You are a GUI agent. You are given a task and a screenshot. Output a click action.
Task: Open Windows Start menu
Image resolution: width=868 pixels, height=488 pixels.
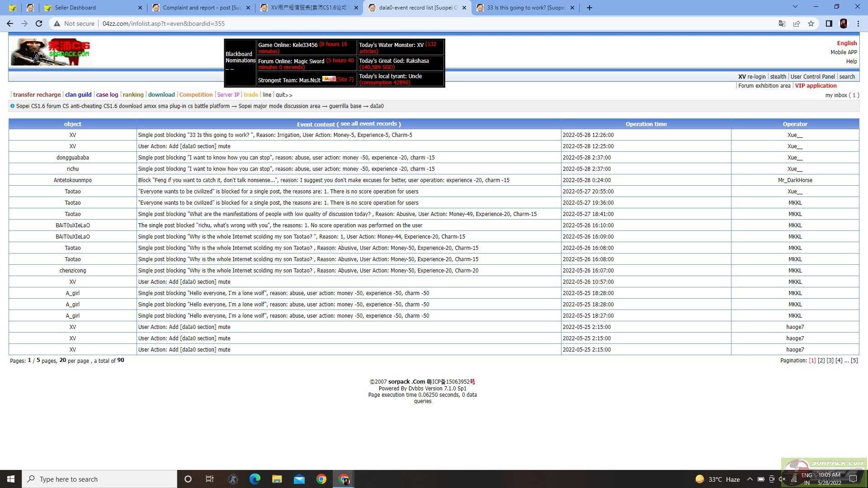point(11,479)
